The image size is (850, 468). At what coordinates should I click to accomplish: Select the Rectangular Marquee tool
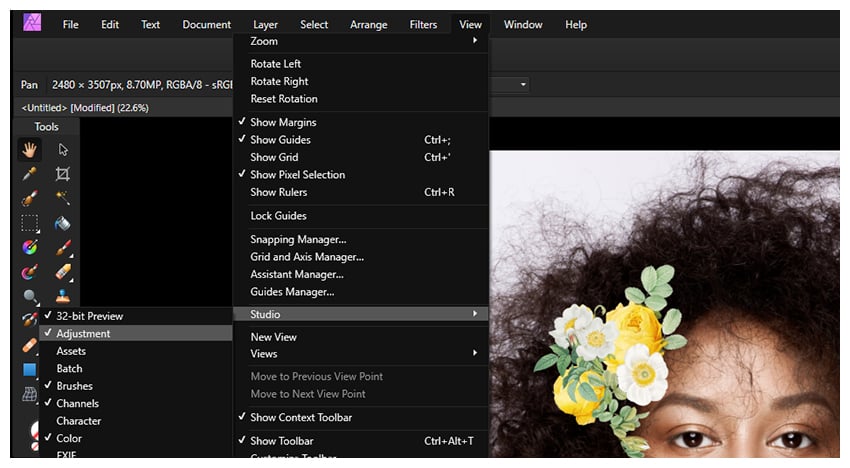point(30,223)
